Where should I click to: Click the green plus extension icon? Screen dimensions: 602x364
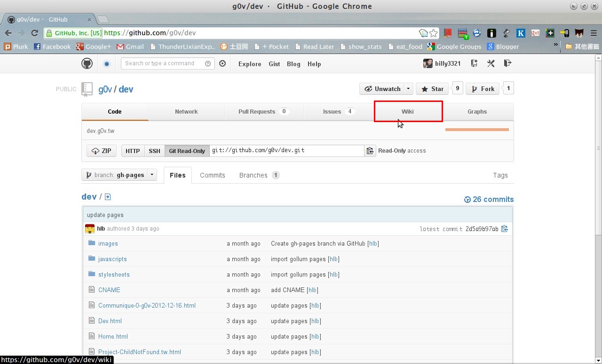(x=550, y=33)
